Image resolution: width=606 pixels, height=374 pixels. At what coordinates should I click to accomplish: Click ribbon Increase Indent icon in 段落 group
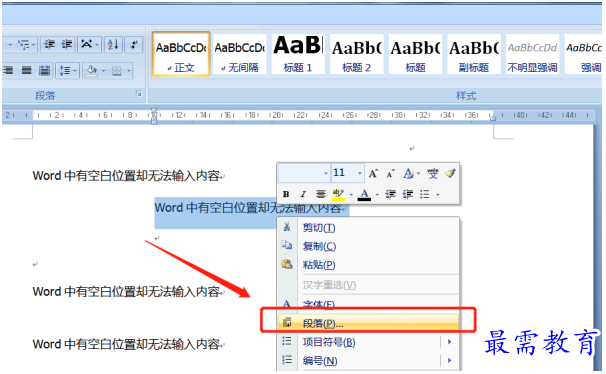pos(67,45)
